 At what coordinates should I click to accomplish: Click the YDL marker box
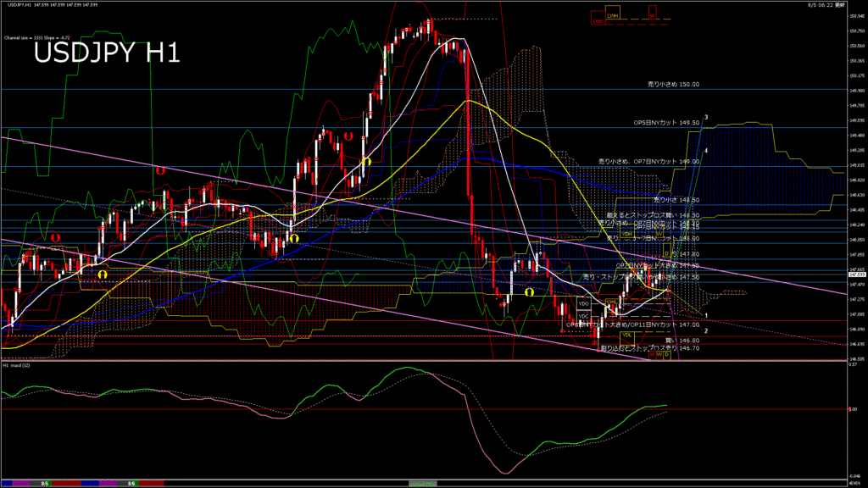click(626, 335)
